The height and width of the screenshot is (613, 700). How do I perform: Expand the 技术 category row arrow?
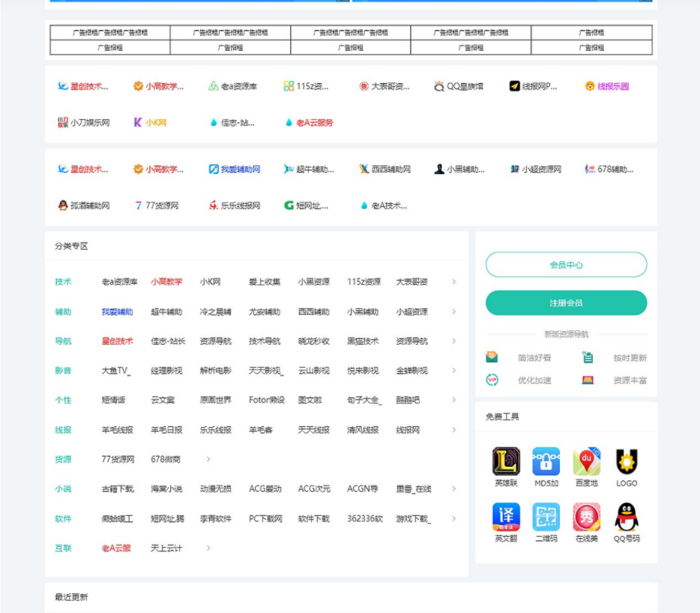click(x=453, y=282)
